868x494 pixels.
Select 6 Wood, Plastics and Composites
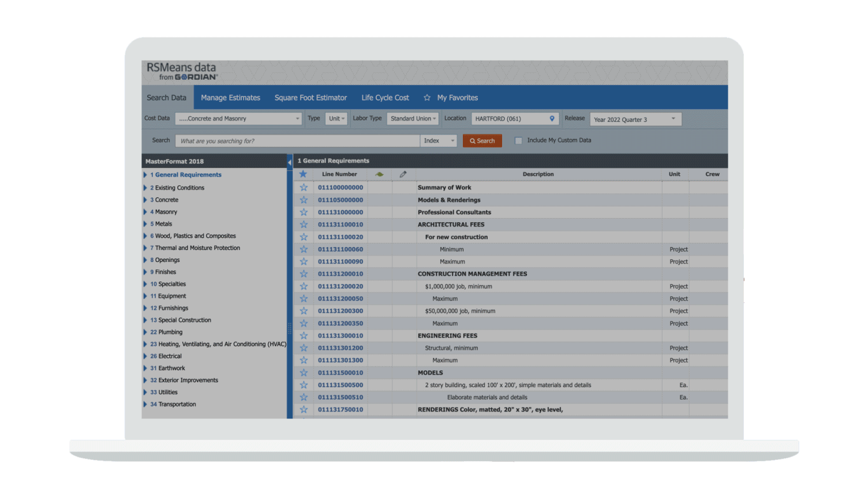[x=193, y=236]
